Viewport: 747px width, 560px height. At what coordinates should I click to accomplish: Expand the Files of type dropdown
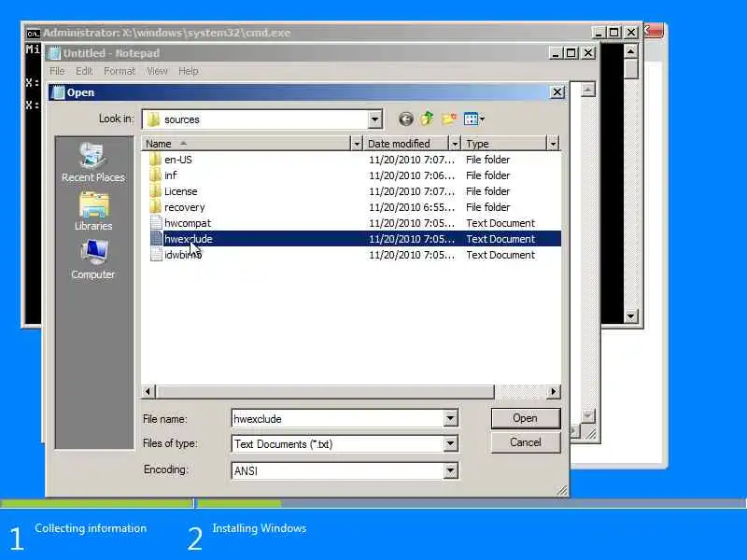[450, 444]
